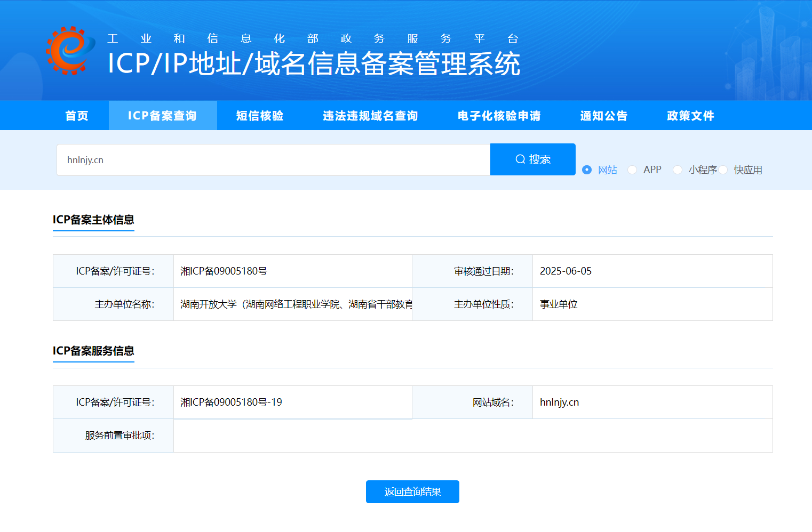Click the MIIT gear logo icon
The image size is (812, 532).
70,50
